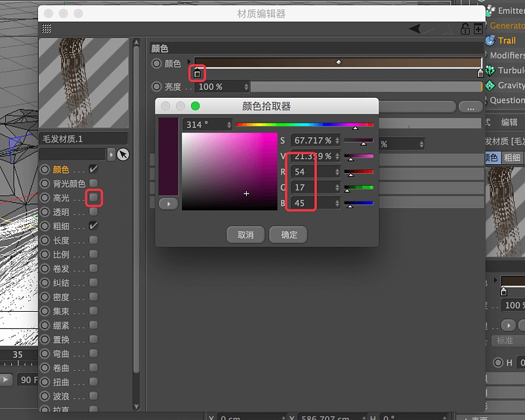
Task: Select the Modifiers item in object list
Action: click(507, 55)
